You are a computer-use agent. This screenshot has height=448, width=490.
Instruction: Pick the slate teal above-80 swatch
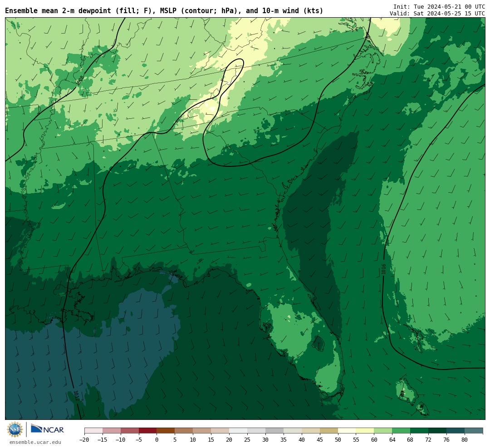(474, 431)
